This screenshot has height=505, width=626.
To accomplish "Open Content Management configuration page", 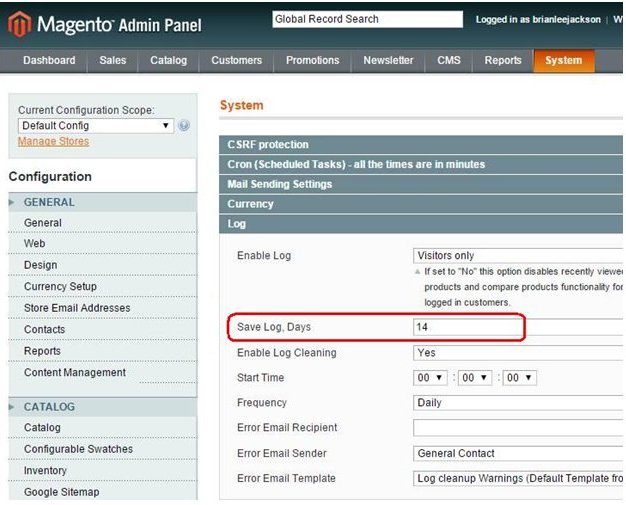I will point(103,373).
